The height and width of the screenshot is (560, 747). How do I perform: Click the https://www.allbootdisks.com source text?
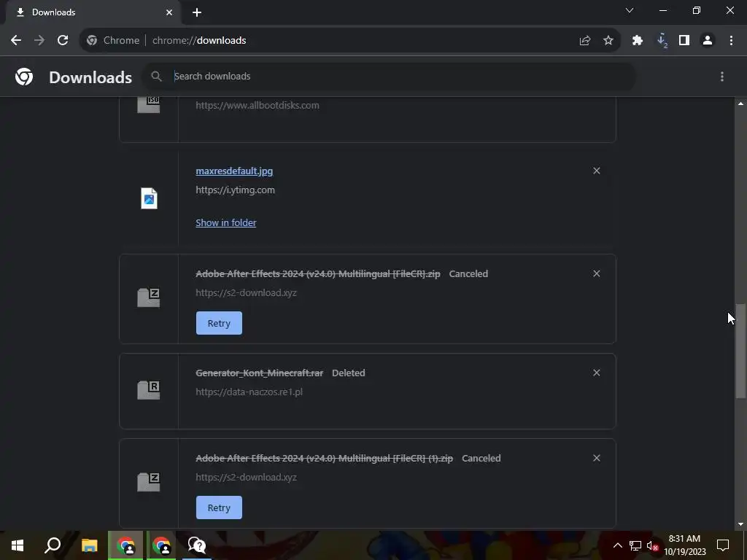258,105
